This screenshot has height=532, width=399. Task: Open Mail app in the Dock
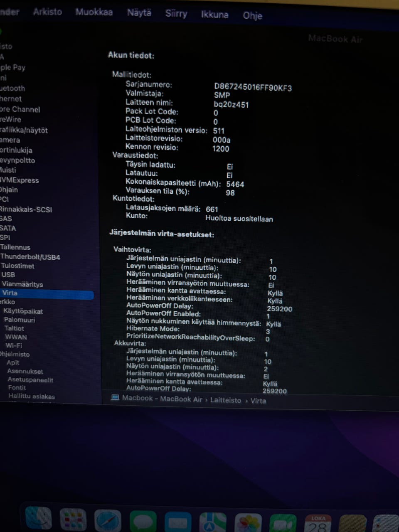178,523
